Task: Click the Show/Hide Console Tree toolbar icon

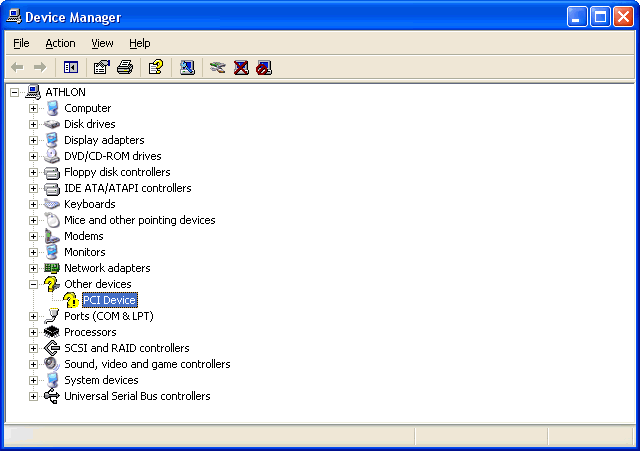Action: (71, 67)
